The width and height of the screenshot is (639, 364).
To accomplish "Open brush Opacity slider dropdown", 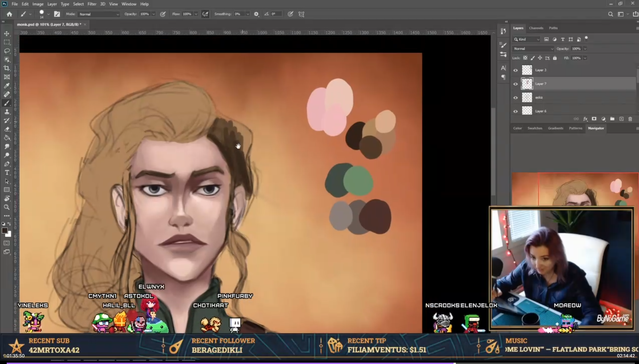I will (154, 14).
